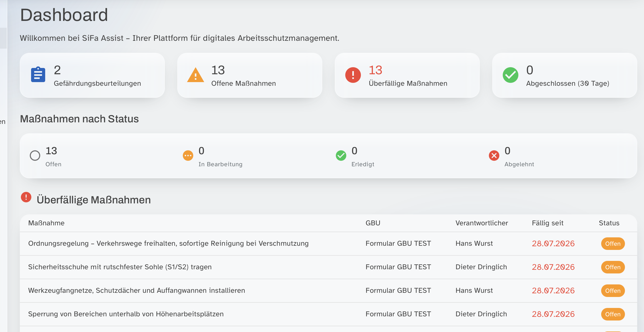
Task: Click the orange warning triangle icon
Action: click(x=195, y=75)
